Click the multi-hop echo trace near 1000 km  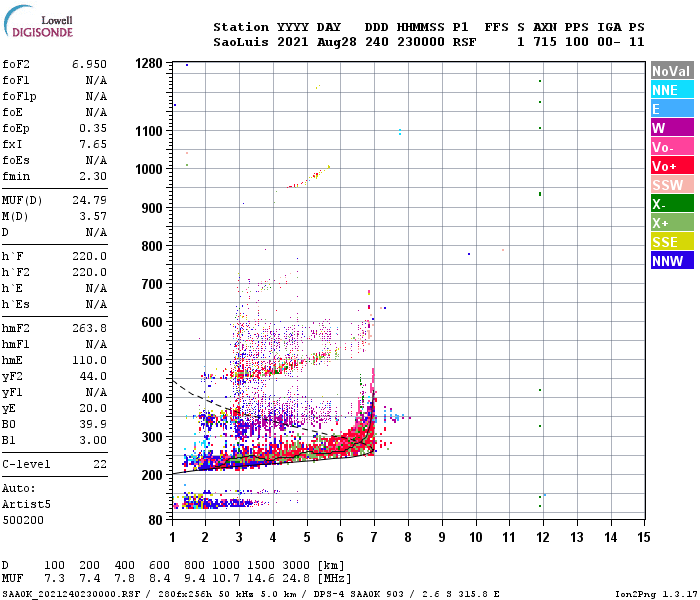[309, 177]
